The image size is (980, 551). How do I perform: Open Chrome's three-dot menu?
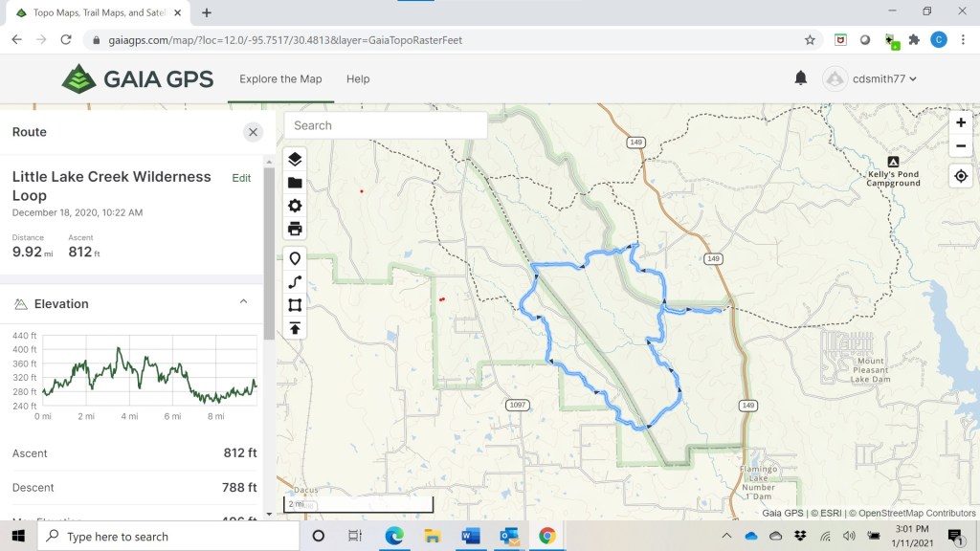962,39
